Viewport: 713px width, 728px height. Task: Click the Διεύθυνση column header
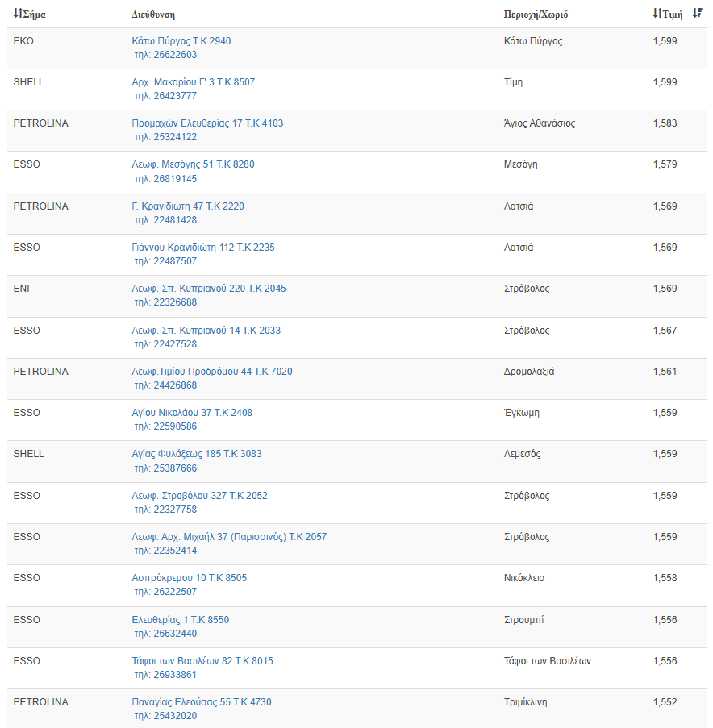click(153, 15)
